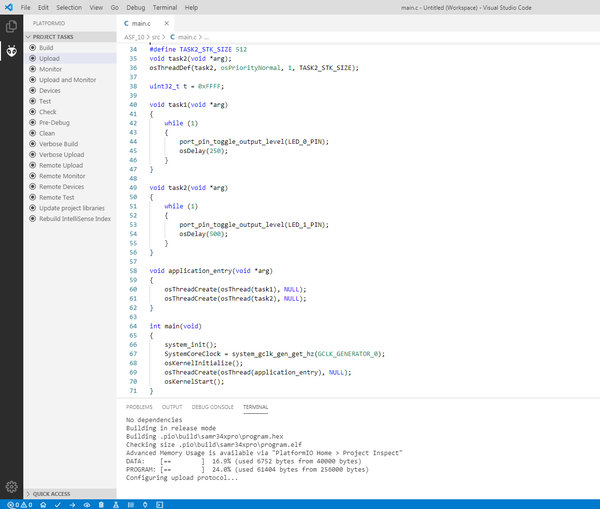
Task: Switch to the DEBUG CONSOLE tab
Action: [x=213, y=407]
